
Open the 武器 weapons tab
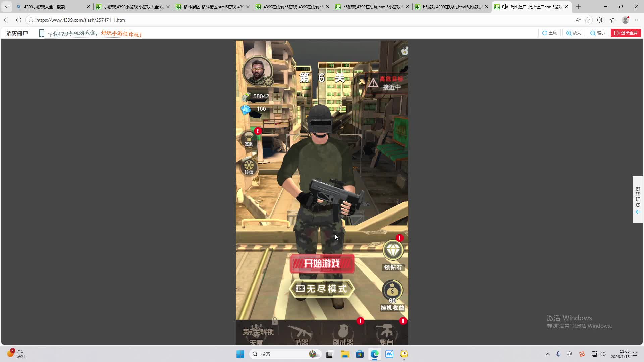pyautogui.click(x=301, y=334)
